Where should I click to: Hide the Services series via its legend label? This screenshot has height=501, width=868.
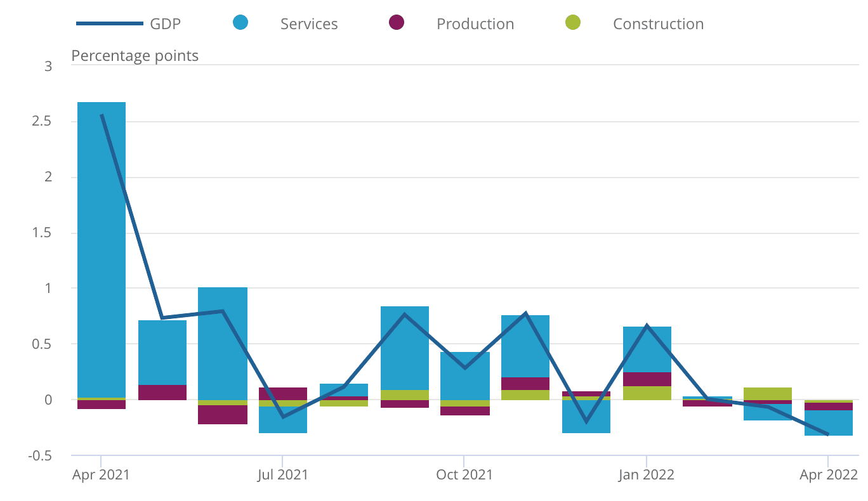(x=309, y=24)
